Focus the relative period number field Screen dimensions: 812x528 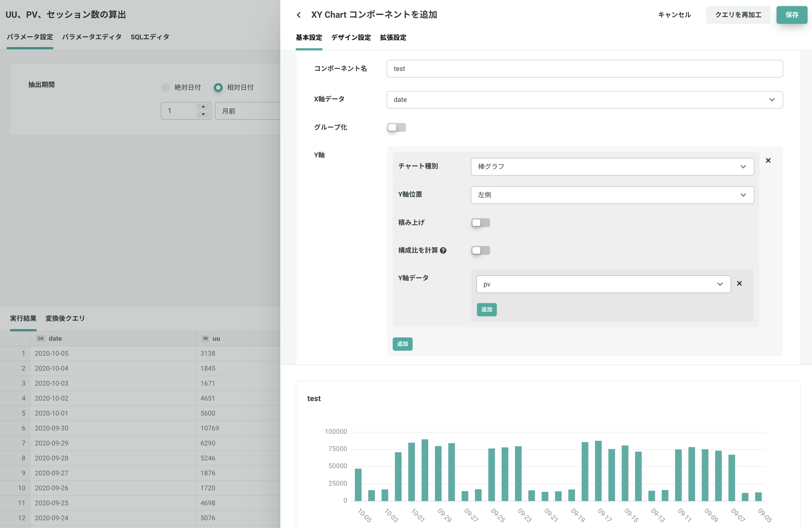179,111
